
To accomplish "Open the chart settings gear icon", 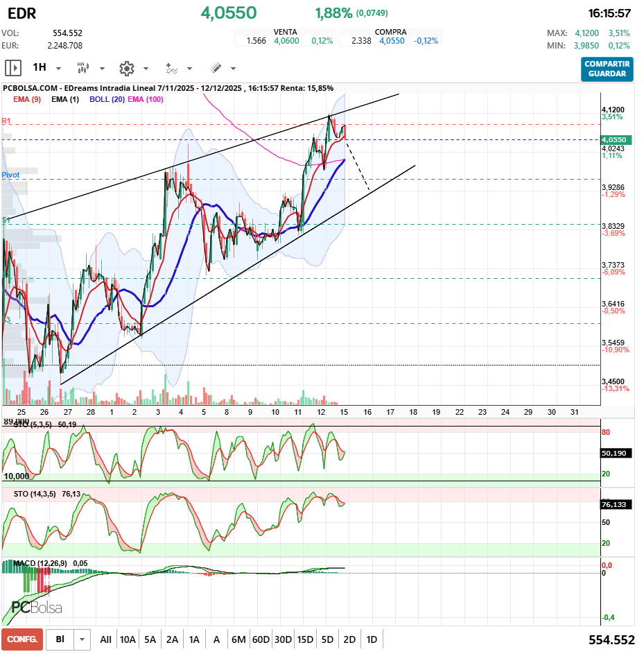I will pos(126,68).
